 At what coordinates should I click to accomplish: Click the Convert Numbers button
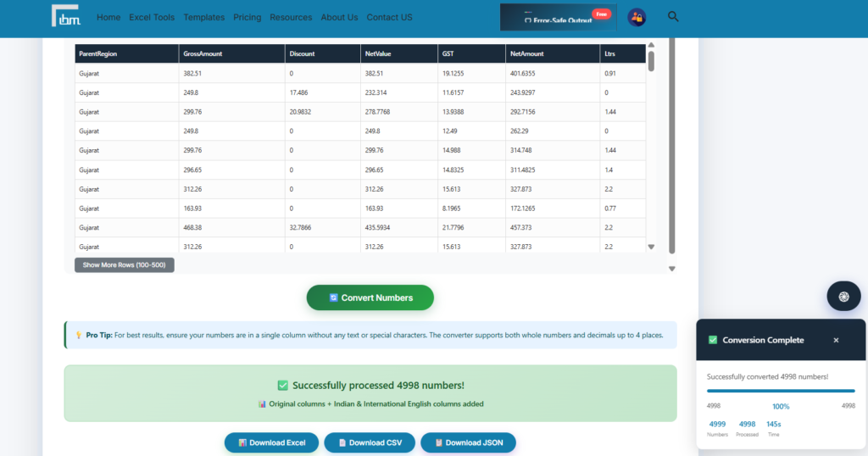coord(370,298)
